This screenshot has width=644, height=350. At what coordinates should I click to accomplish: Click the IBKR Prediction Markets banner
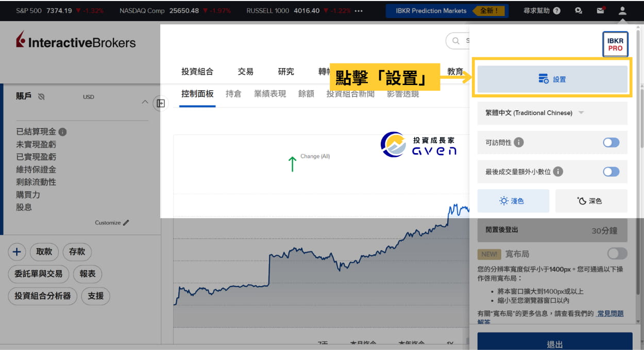(x=447, y=11)
